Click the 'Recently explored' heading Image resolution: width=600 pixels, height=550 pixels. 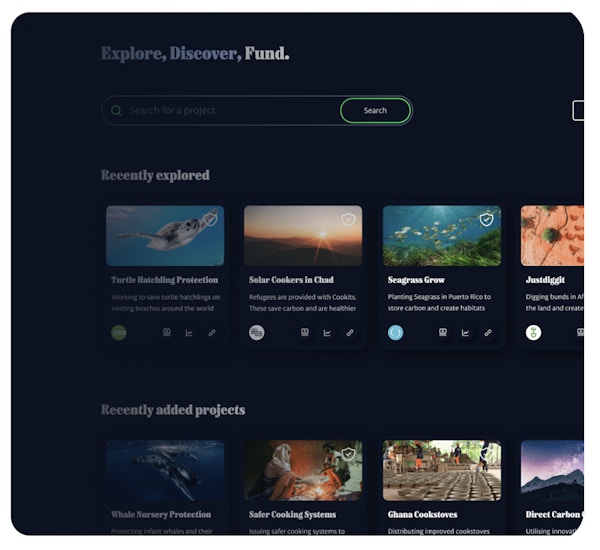(x=155, y=175)
